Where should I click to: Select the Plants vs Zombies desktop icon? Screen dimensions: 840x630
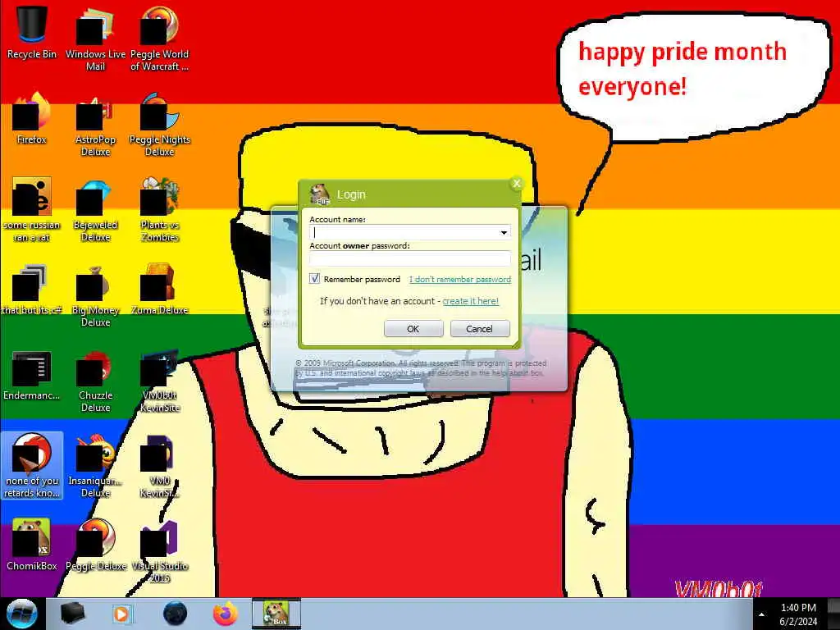[x=160, y=210]
